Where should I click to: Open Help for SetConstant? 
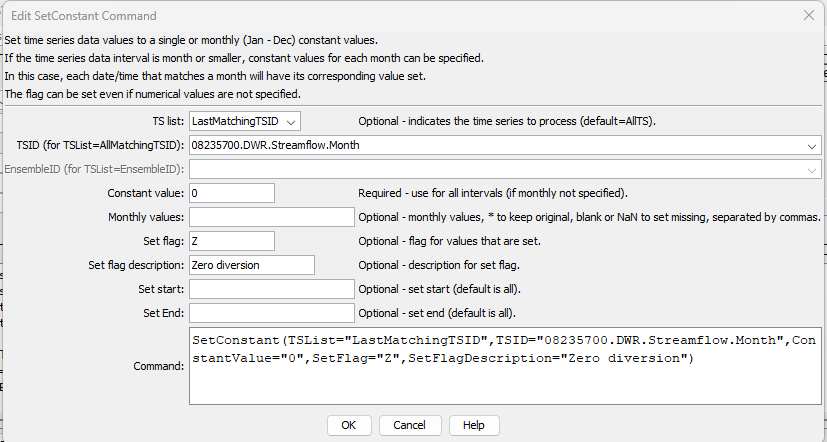(x=473, y=425)
